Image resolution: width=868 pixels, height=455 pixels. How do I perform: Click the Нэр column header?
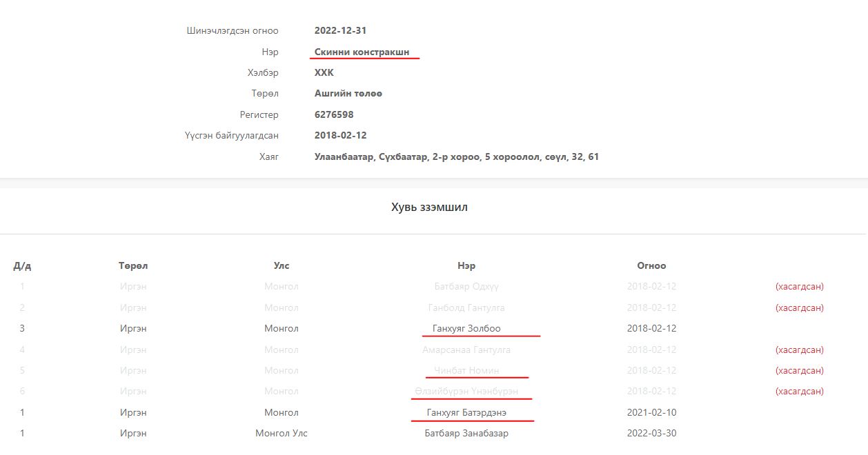[x=466, y=265]
